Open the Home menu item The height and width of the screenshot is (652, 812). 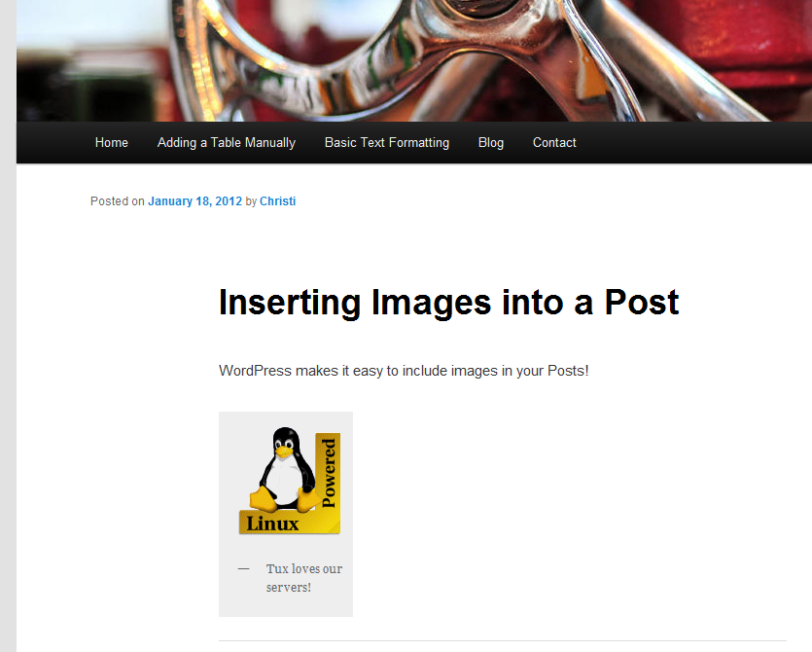[x=111, y=142]
